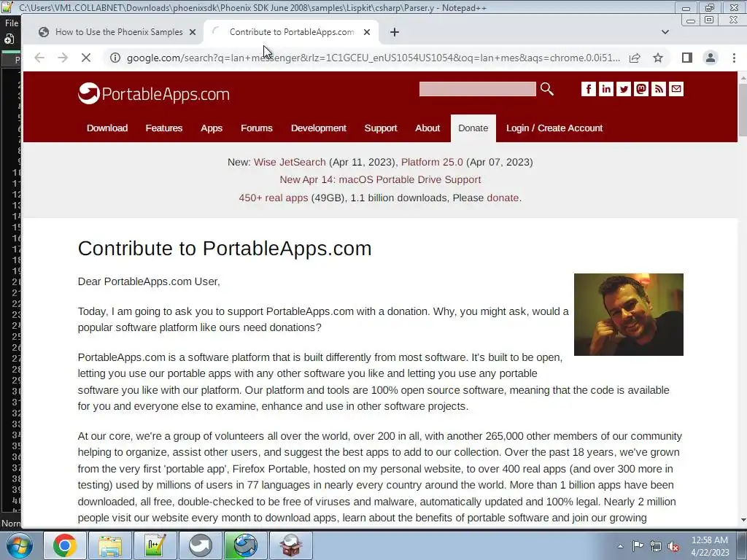Open the Download menu
This screenshot has width=747, height=560.
pos(107,128)
